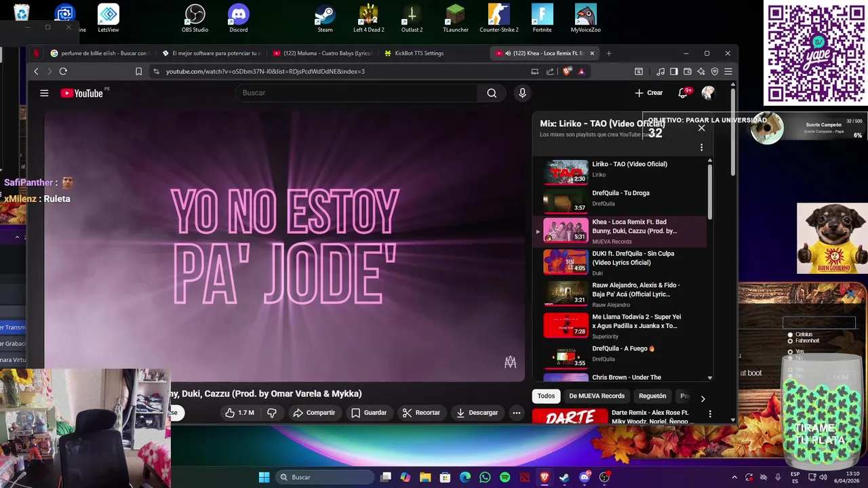Open the Brave main hamburger menu

click(x=728, y=71)
